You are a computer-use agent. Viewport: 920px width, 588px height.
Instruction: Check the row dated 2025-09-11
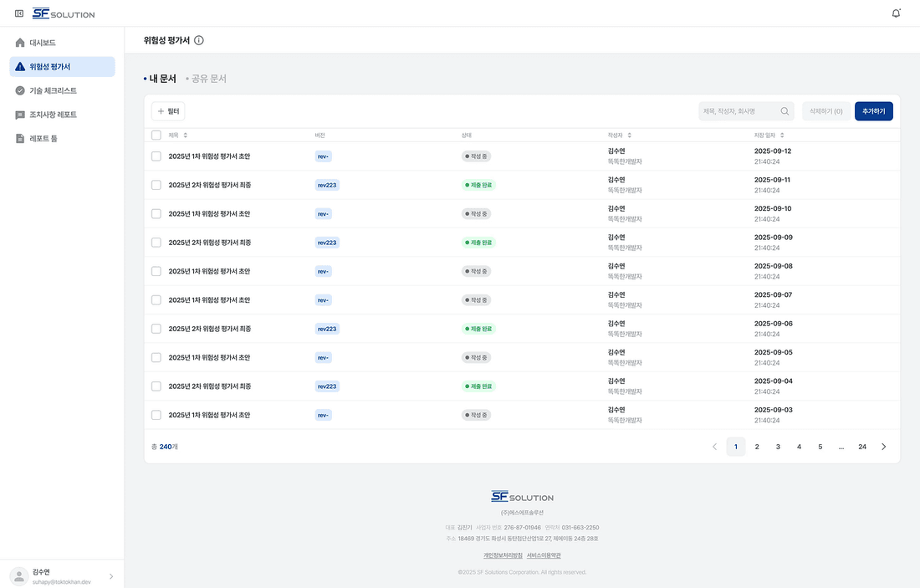[x=156, y=185]
